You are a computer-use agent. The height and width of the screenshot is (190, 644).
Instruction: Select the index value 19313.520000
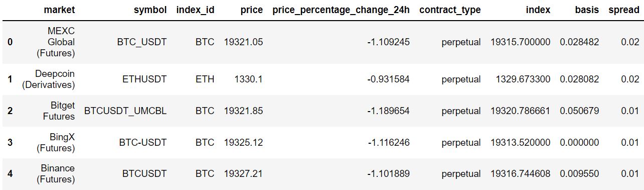pyautogui.click(x=520, y=142)
